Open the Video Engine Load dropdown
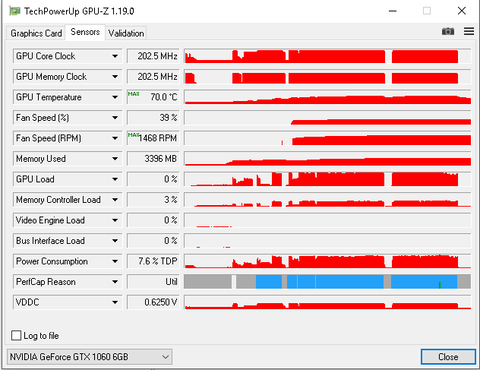This screenshot has width=480, height=370. [x=68, y=220]
